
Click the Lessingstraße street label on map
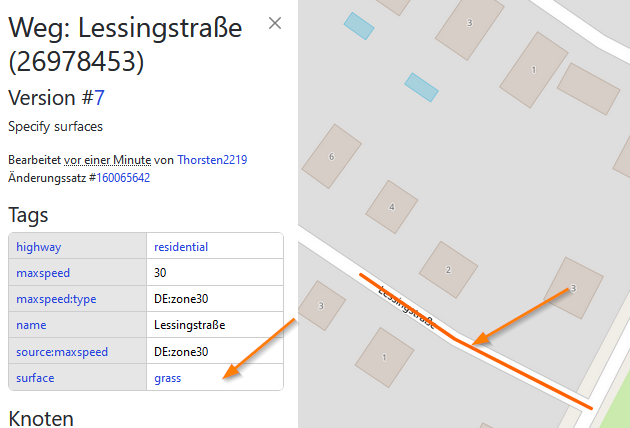(x=407, y=307)
